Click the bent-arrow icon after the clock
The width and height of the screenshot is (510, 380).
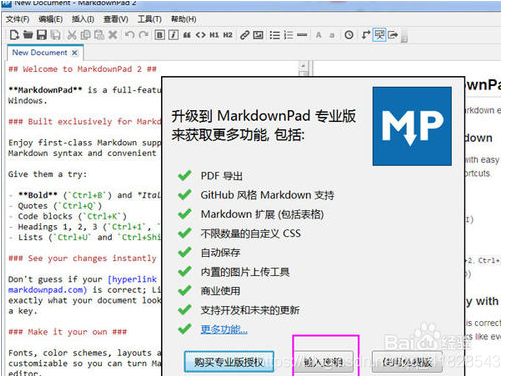(x=366, y=35)
